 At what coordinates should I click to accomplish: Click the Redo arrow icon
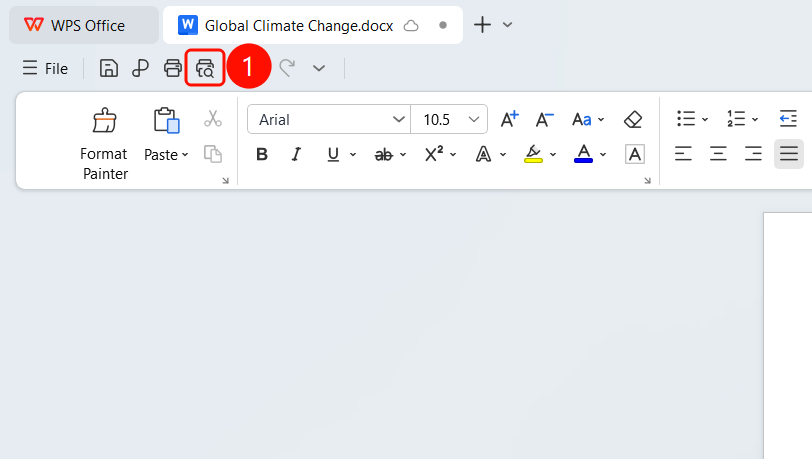click(x=287, y=68)
